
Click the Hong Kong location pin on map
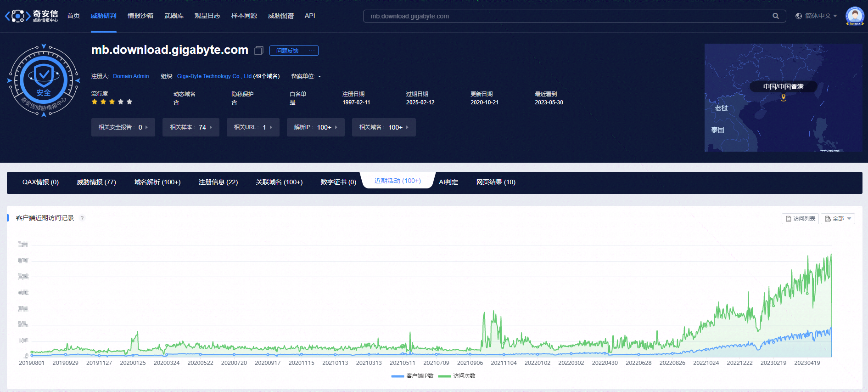point(784,97)
